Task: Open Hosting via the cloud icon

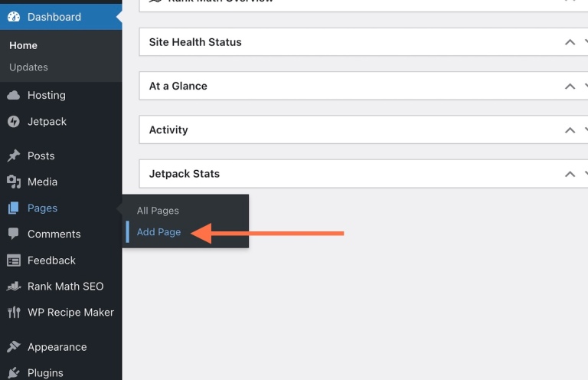Action: (x=14, y=95)
